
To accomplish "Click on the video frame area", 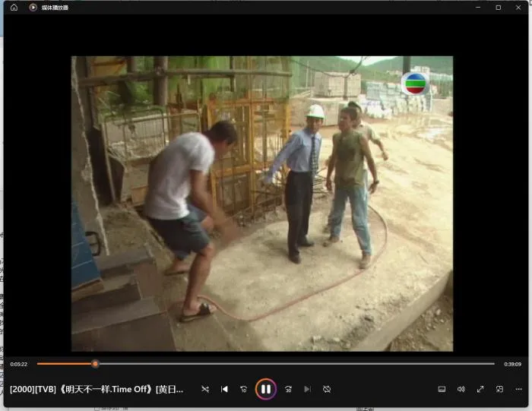I will (x=262, y=204).
